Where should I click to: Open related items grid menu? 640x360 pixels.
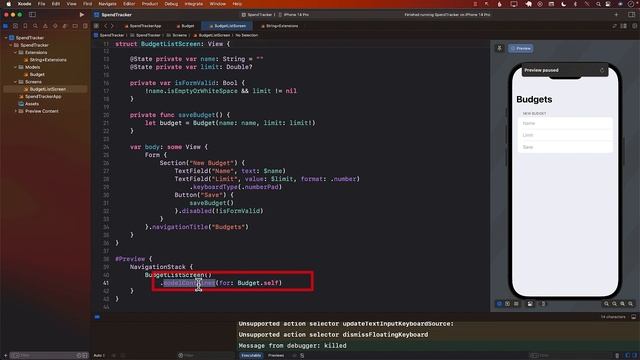[x=97, y=26]
